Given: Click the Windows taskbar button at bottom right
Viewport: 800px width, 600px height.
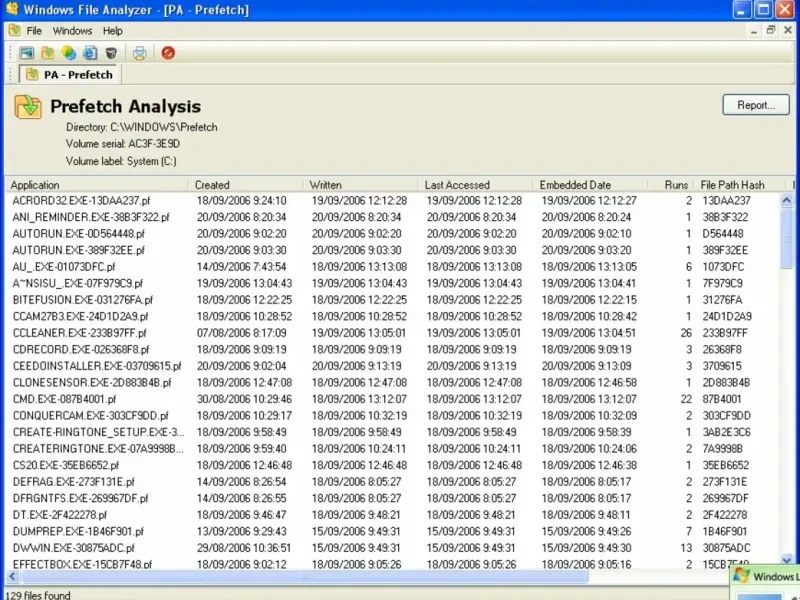Looking at the screenshot, I should coord(765,577).
